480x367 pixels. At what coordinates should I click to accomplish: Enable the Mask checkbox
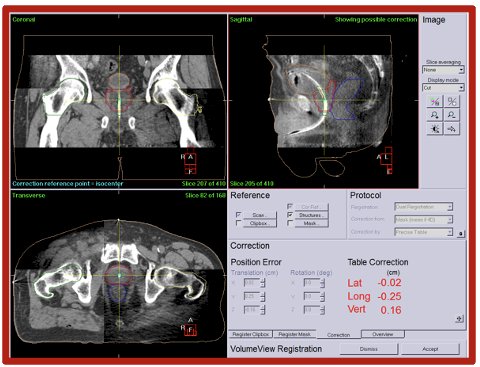(290, 223)
